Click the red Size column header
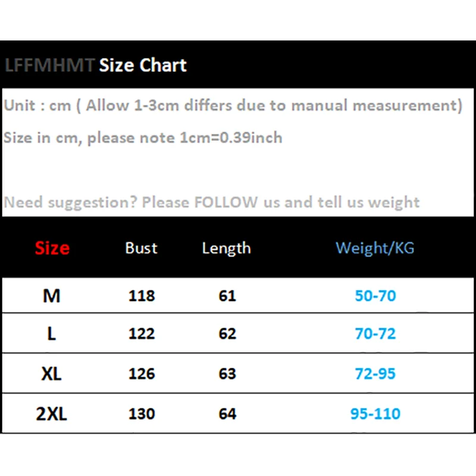The height and width of the screenshot is (476, 476). 52,248
